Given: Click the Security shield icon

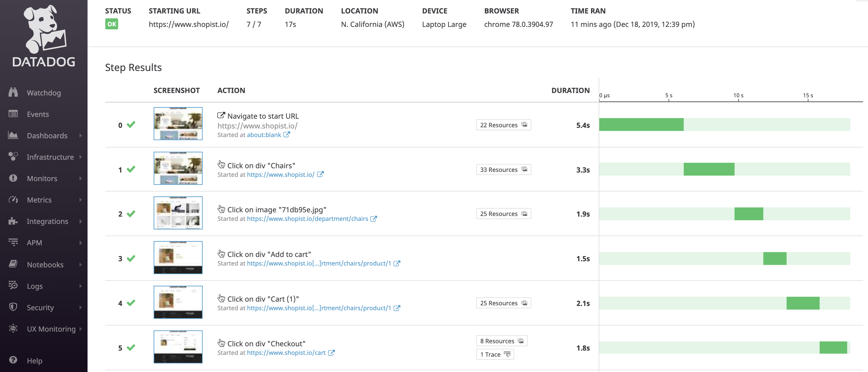Looking at the screenshot, I should tap(13, 307).
